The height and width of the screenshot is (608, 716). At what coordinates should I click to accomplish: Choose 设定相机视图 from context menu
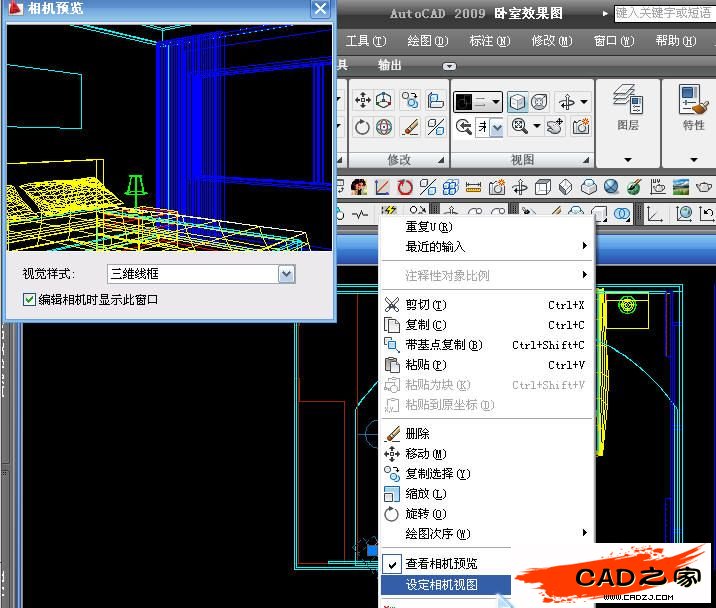click(442, 585)
